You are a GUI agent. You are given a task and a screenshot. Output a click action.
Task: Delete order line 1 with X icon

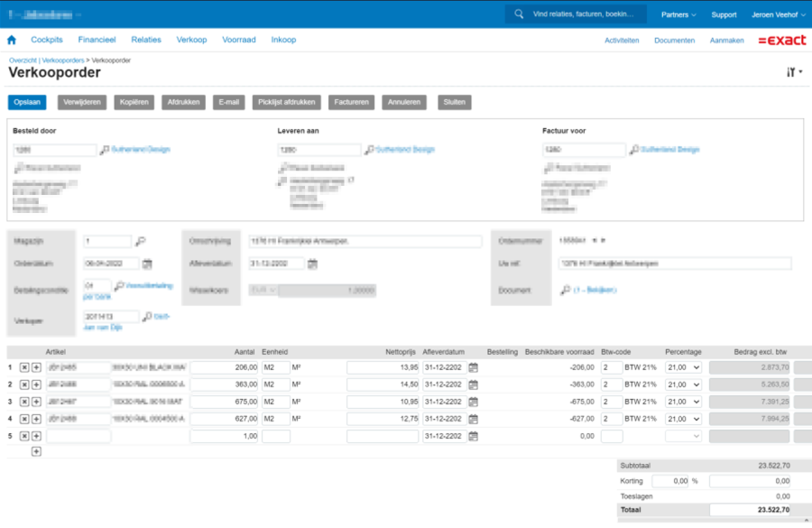click(x=24, y=367)
